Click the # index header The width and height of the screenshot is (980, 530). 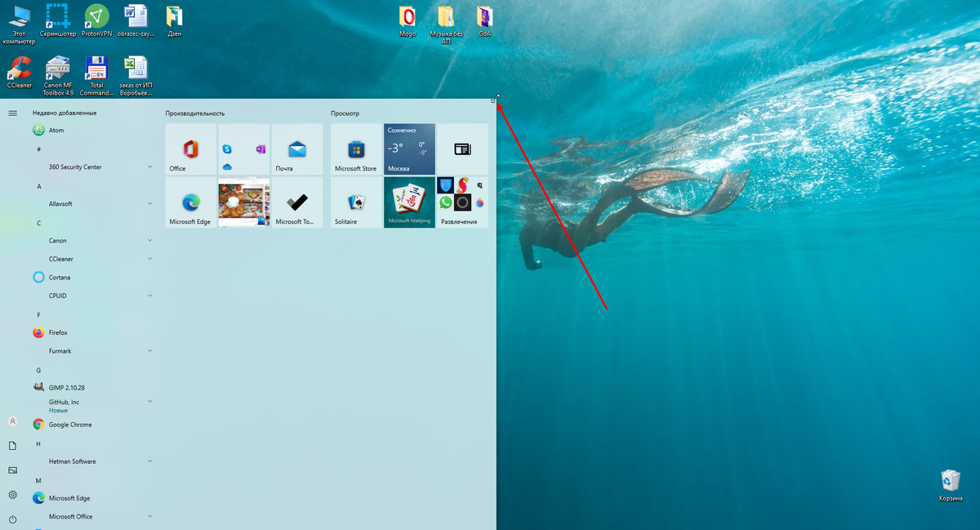point(38,149)
